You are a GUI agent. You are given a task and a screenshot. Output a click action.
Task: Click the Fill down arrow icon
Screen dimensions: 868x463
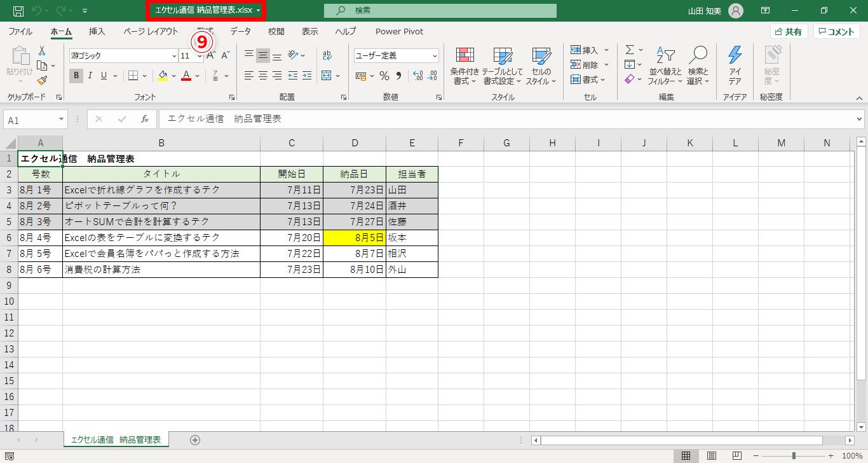point(630,64)
